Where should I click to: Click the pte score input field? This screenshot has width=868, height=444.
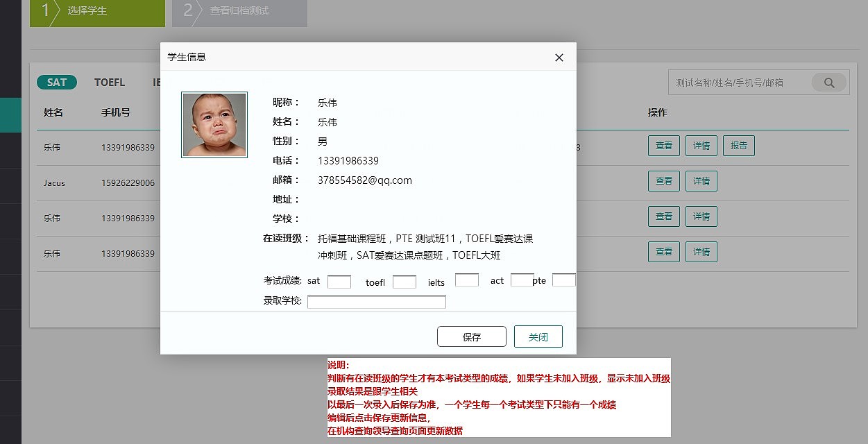pyautogui.click(x=563, y=280)
